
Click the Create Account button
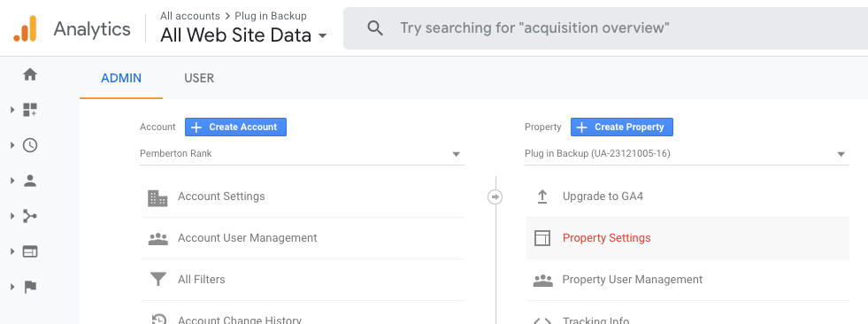click(236, 127)
